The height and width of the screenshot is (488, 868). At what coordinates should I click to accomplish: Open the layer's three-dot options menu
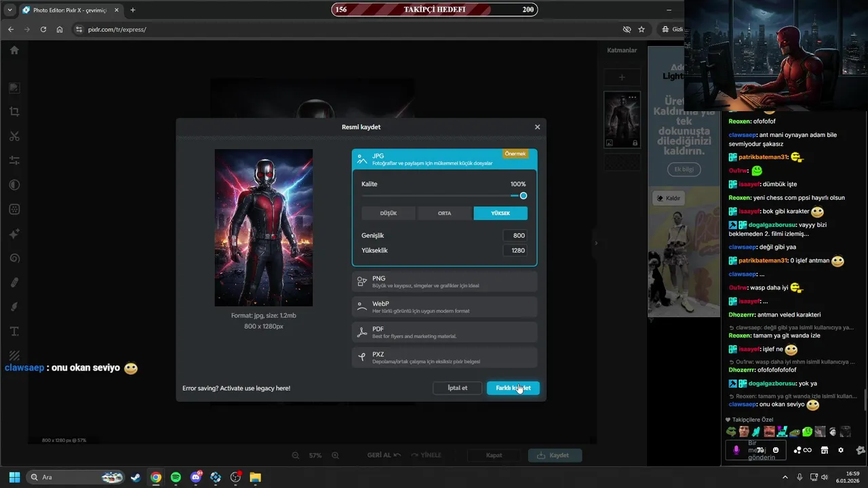click(x=632, y=98)
